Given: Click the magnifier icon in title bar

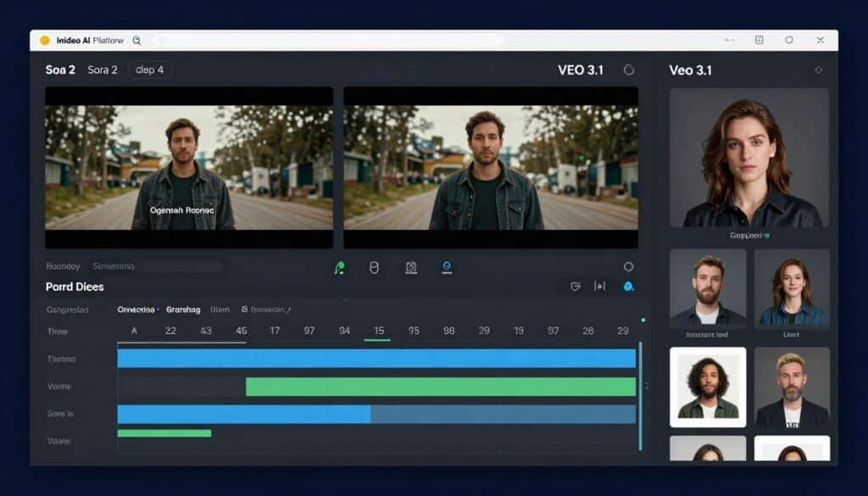Looking at the screenshot, I should tap(136, 41).
